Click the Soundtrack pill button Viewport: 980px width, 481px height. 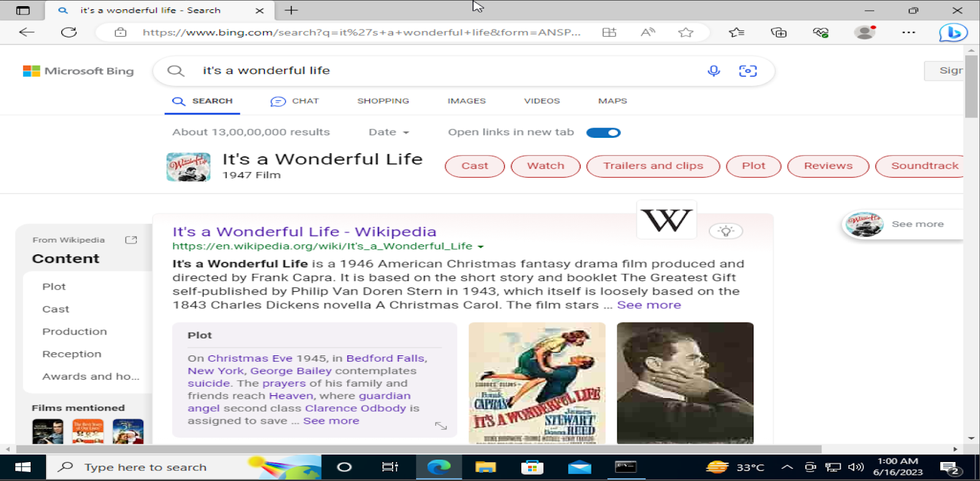point(920,166)
